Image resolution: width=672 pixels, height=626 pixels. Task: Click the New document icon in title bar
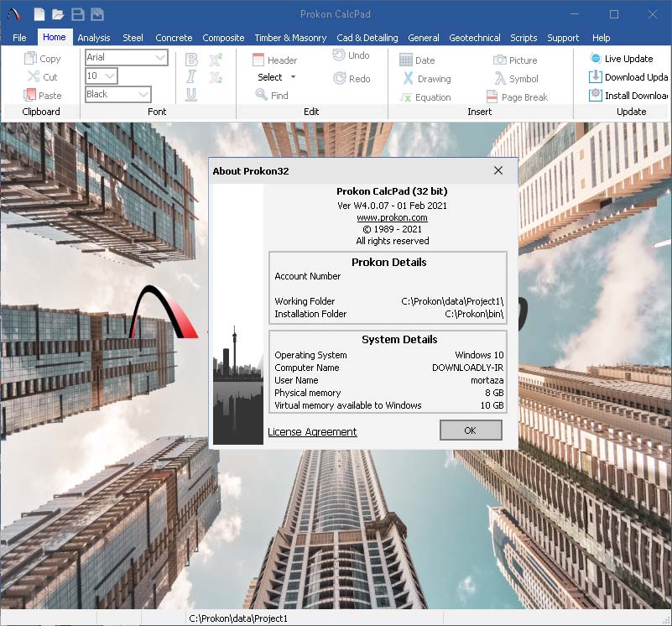tap(39, 14)
